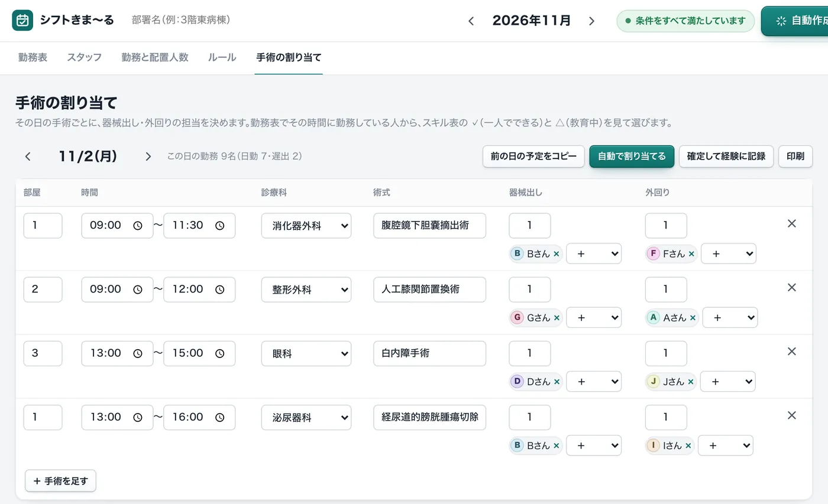This screenshot has width=828, height=504.
Task: Delete the 腹腔鏡下胆嚢摘出術 surgery row
Action: click(x=792, y=223)
